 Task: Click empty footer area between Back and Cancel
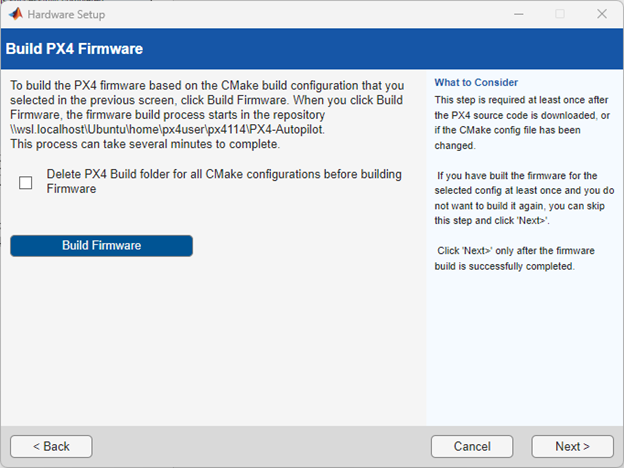pyautogui.click(x=260, y=446)
